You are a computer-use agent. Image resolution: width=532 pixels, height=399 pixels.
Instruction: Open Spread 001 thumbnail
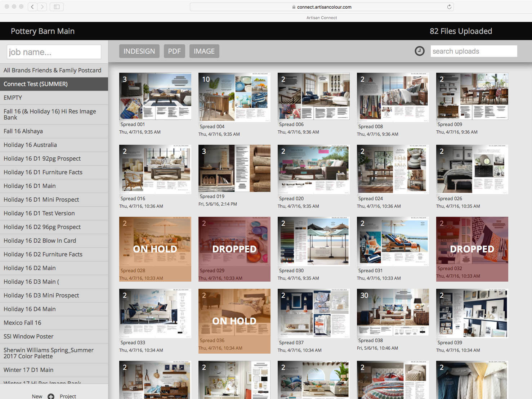(x=155, y=96)
